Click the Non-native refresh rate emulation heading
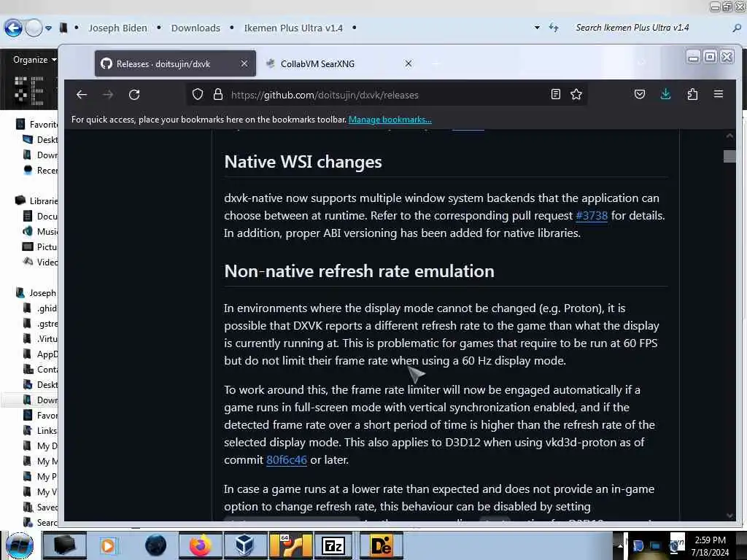The image size is (747, 560). tap(359, 271)
